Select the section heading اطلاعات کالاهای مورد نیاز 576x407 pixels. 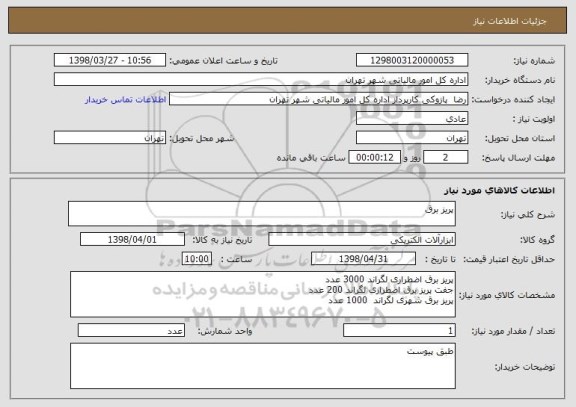[499, 190]
